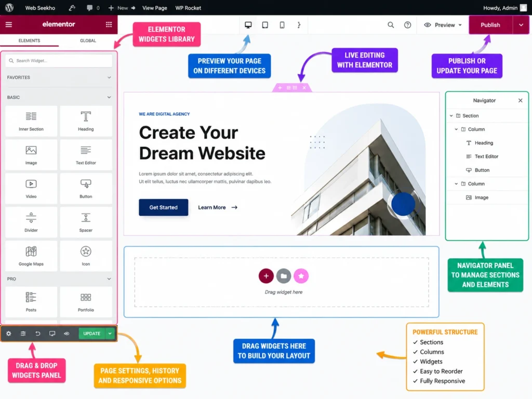Open the Update options arrow
532x399 pixels.
click(x=110, y=334)
